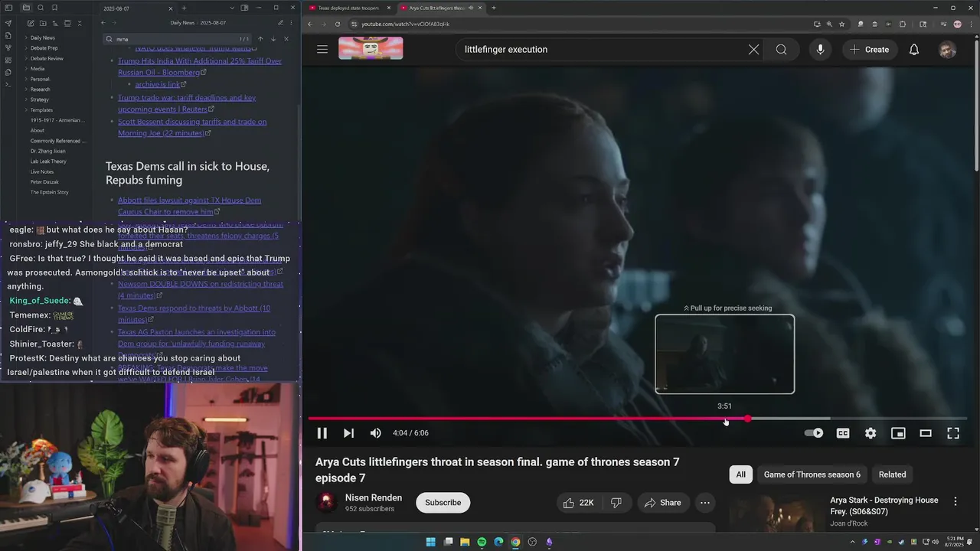Open the Lab Leak Theory note
The width and height of the screenshot is (980, 551).
tap(48, 161)
